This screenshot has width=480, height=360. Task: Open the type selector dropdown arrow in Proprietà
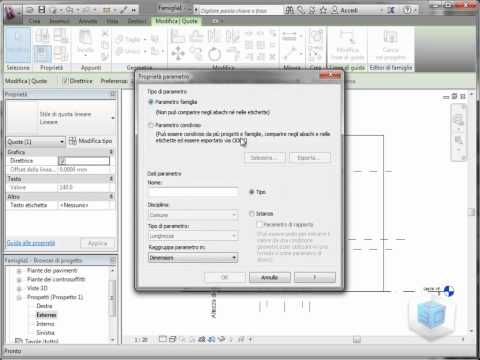click(113, 118)
